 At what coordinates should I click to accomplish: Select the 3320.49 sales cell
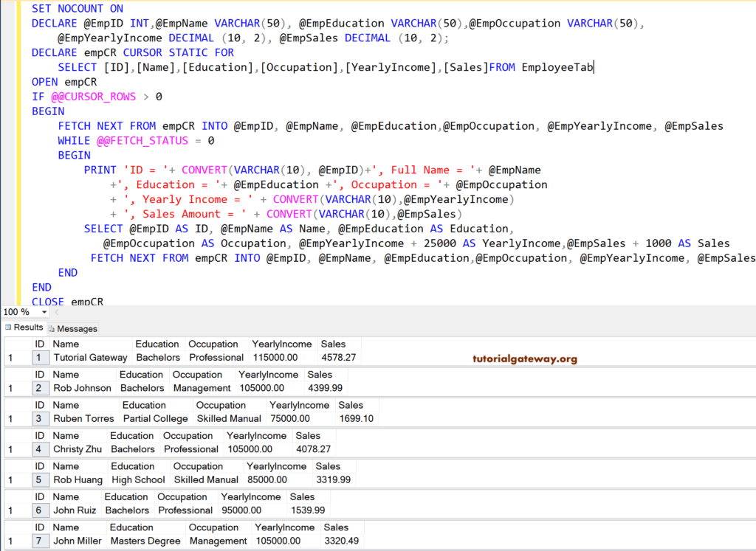point(343,541)
